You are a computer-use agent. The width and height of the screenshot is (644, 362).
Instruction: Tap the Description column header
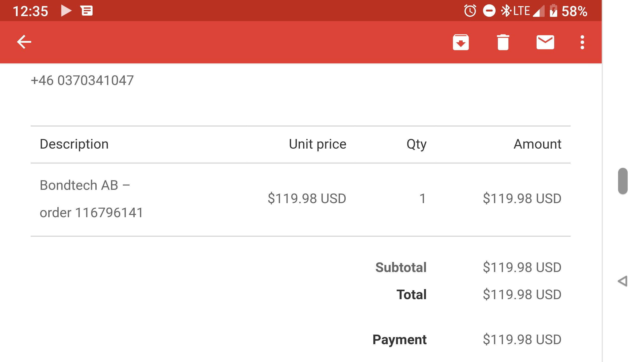[74, 144]
